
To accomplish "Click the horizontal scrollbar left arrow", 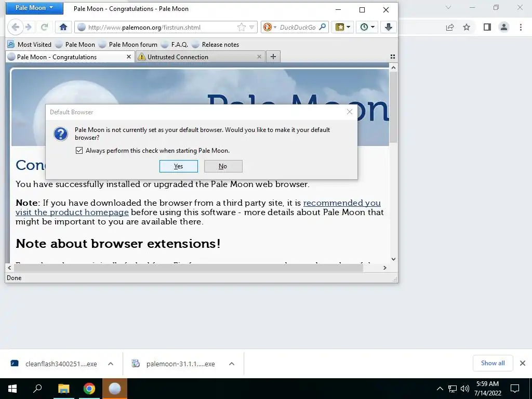I will (x=9, y=268).
